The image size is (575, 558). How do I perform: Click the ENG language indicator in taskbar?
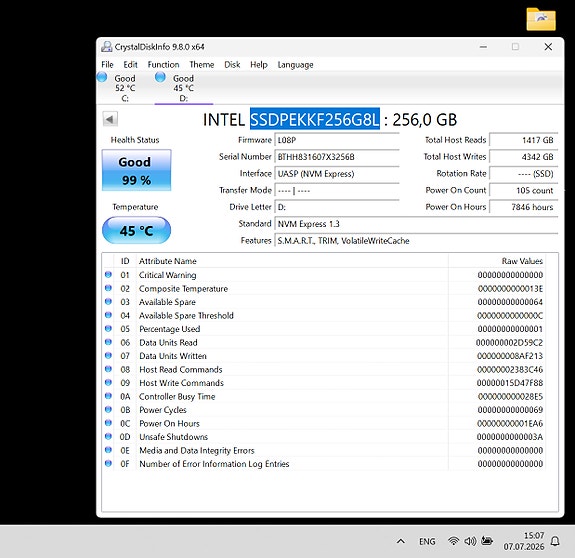point(427,542)
